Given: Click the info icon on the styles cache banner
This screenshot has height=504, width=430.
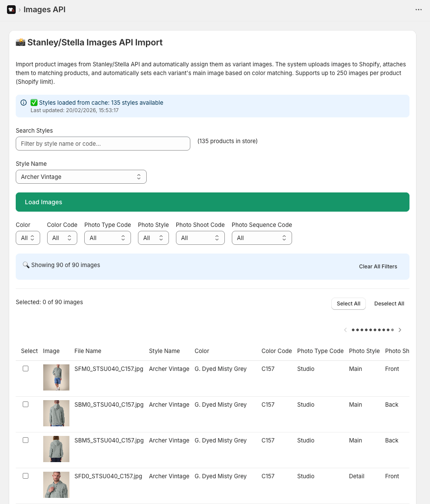Looking at the screenshot, I should (x=24, y=102).
